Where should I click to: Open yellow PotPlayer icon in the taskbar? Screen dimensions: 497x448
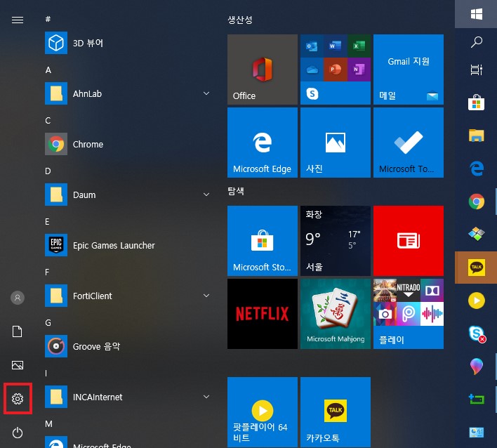(476, 301)
